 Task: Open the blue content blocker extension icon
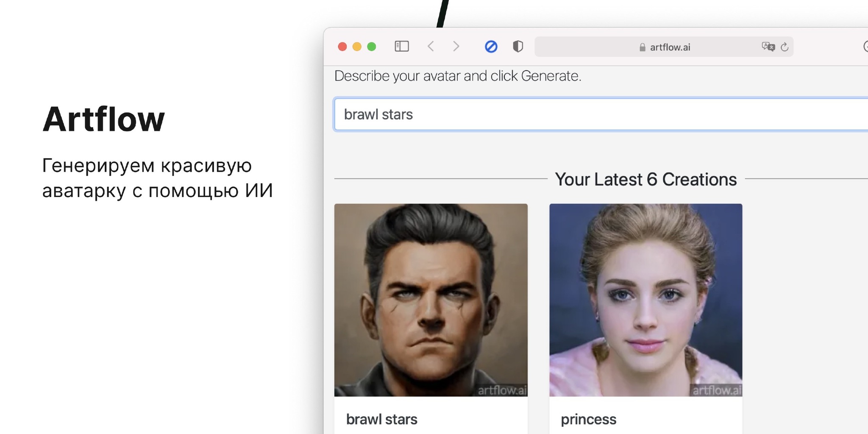point(491,47)
